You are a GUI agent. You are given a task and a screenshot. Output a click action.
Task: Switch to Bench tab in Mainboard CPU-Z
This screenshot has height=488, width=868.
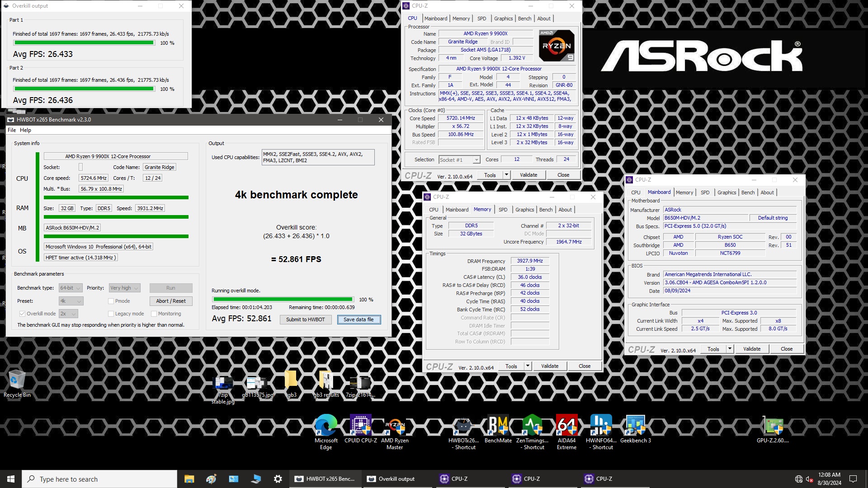(748, 192)
